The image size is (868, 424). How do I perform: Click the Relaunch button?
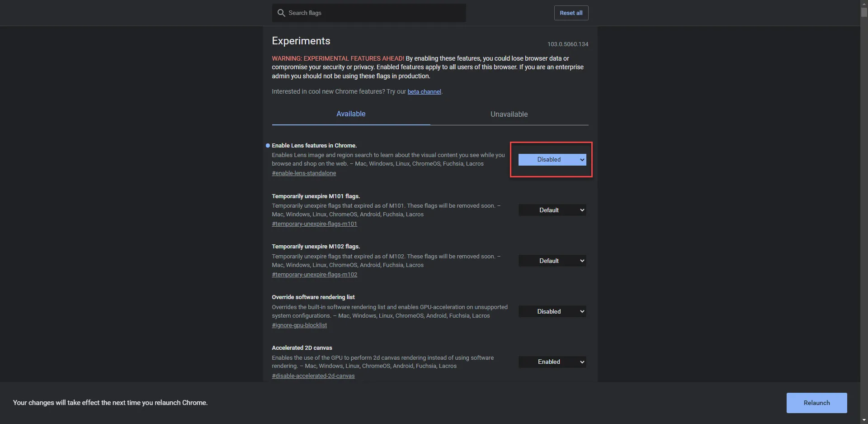816,403
